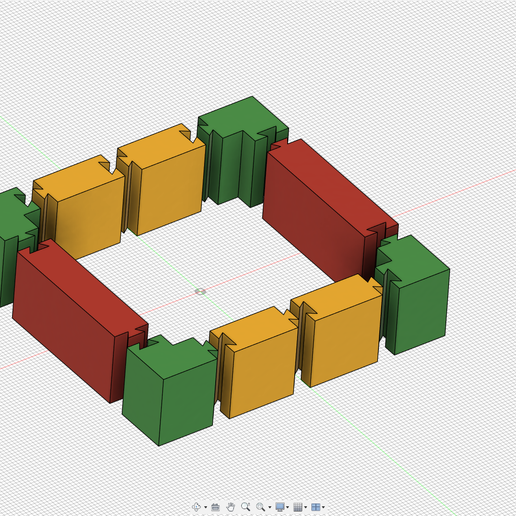Select the Orbit tool icon
This screenshot has height=516, width=516.
pyautogui.click(x=196, y=507)
